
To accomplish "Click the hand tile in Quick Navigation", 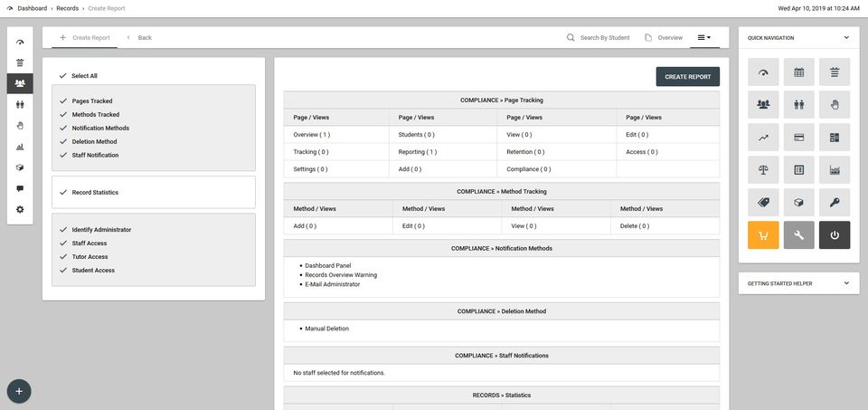I will (835, 105).
